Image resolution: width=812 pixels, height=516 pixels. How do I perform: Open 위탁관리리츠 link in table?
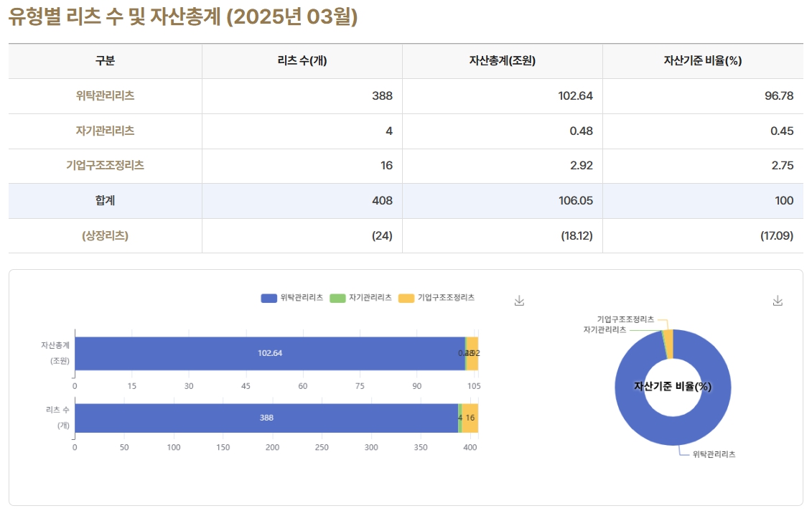pos(105,96)
